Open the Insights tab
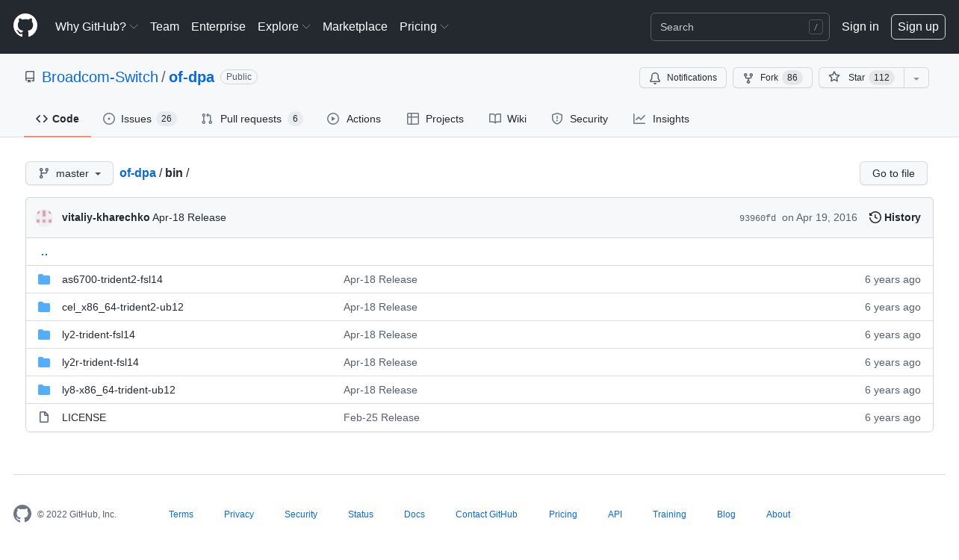 click(x=662, y=119)
